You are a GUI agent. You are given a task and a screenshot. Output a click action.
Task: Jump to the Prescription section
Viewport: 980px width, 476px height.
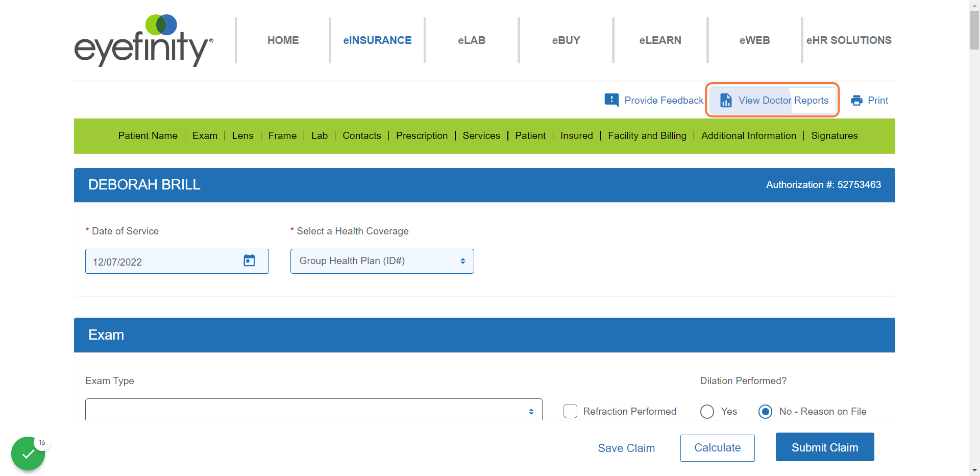tap(422, 135)
